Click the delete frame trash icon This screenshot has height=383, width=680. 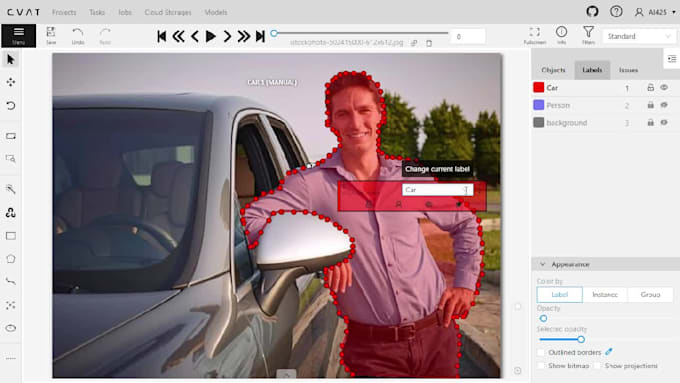pos(429,43)
